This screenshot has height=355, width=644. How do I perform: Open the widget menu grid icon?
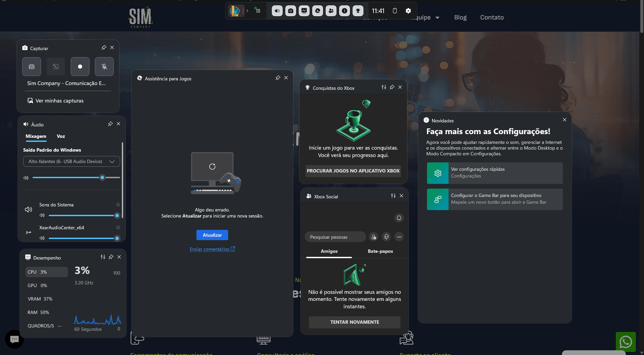click(258, 11)
